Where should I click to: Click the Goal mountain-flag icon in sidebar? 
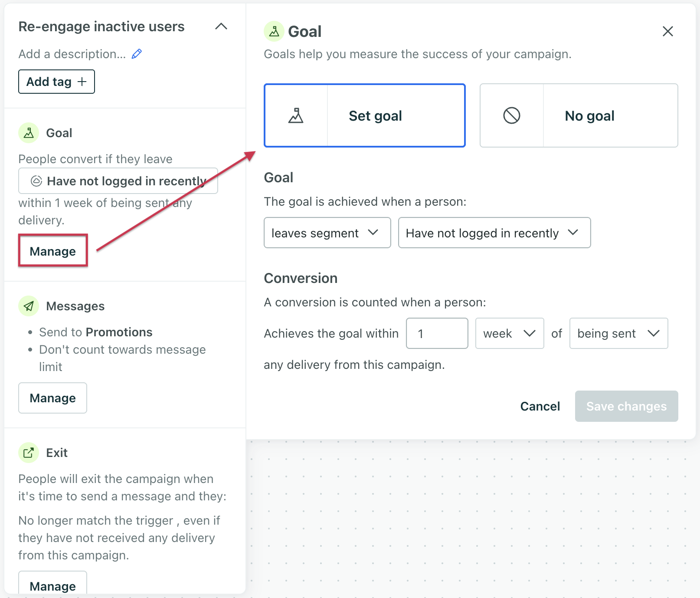click(x=29, y=133)
